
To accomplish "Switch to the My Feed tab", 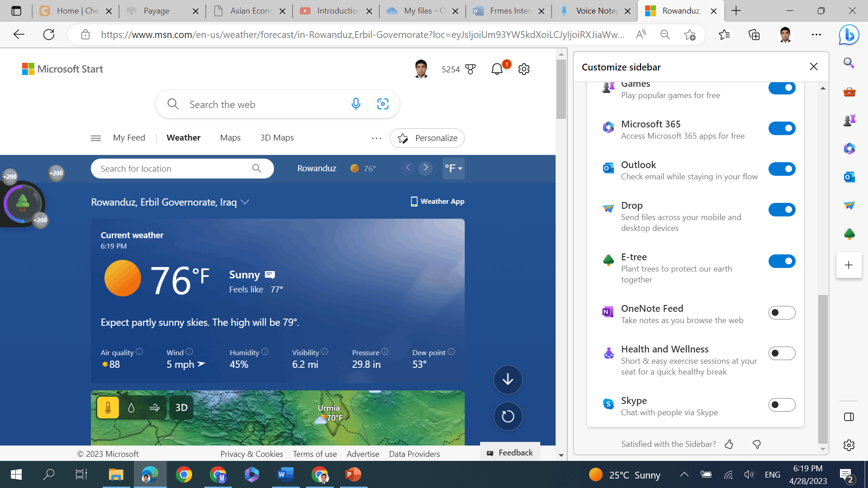I will point(129,137).
